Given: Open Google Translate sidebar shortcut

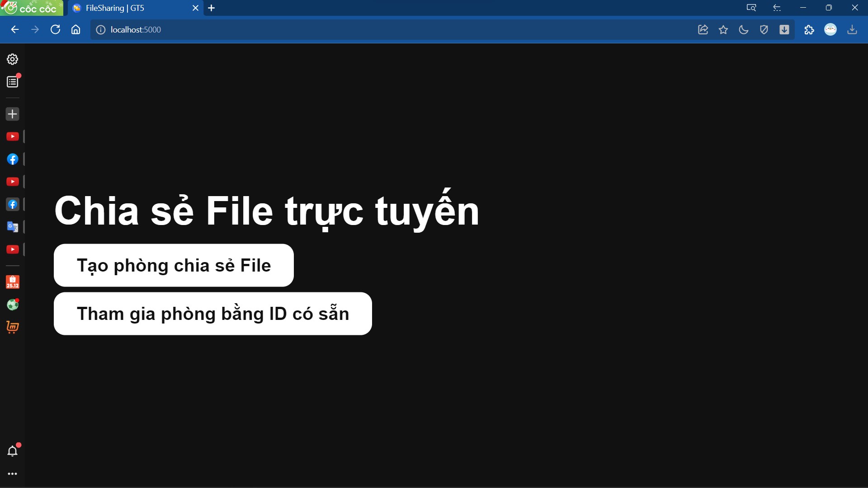Looking at the screenshot, I should click(12, 227).
